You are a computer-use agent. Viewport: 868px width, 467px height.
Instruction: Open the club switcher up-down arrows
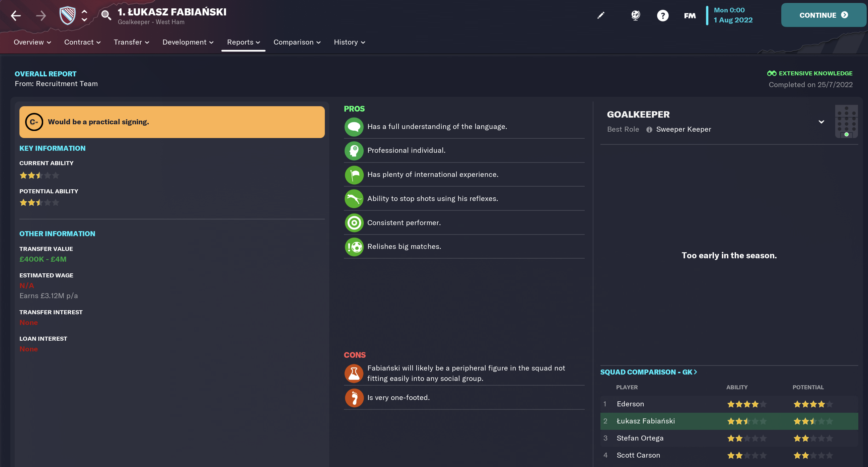(x=84, y=15)
